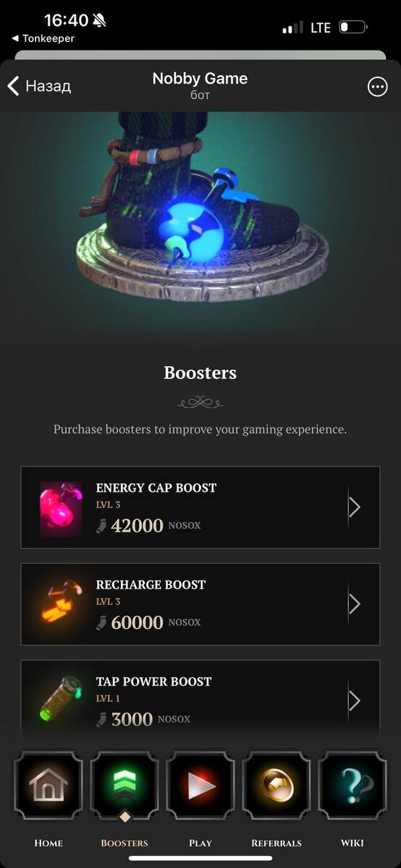
Task: Tap the orange Recharge Boost icon
Action: [61, 603]
